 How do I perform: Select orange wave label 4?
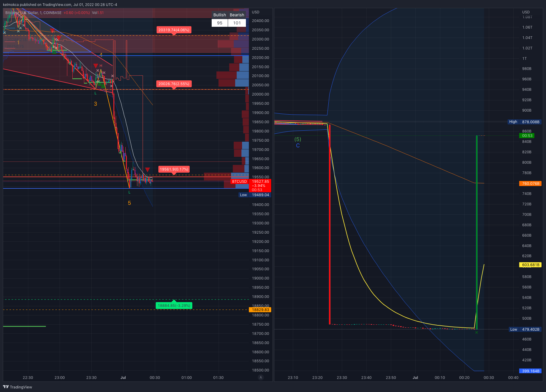coord(101,55)
